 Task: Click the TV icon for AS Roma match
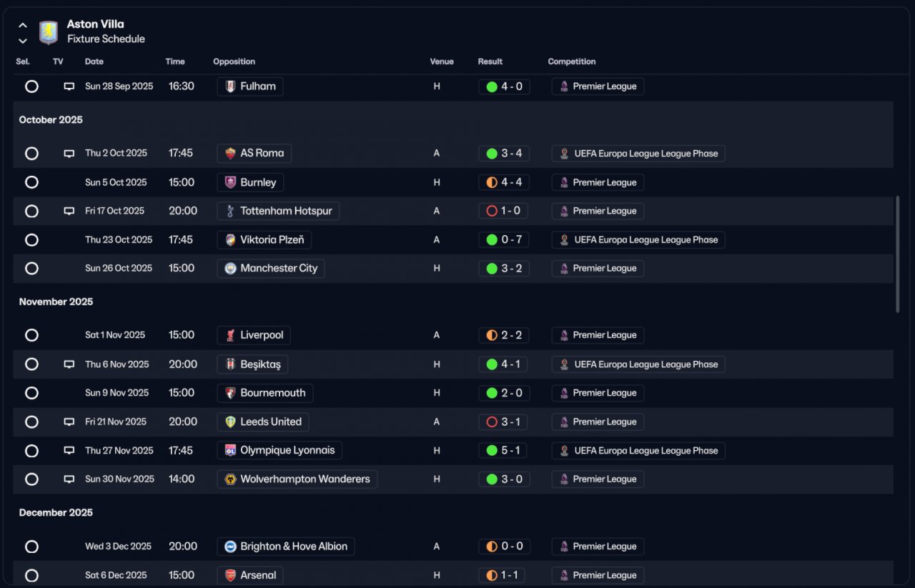tap(69, 154)
